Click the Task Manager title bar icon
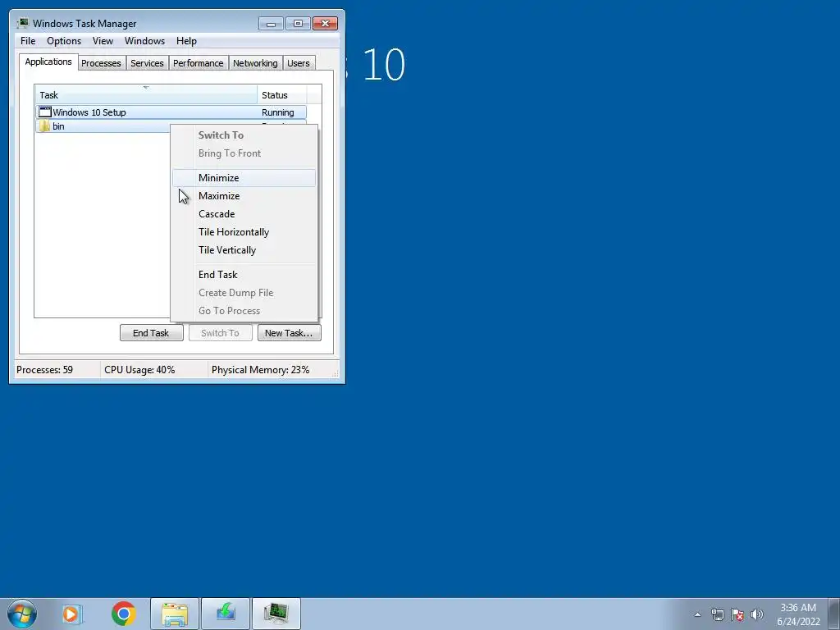 click(22, 23)
